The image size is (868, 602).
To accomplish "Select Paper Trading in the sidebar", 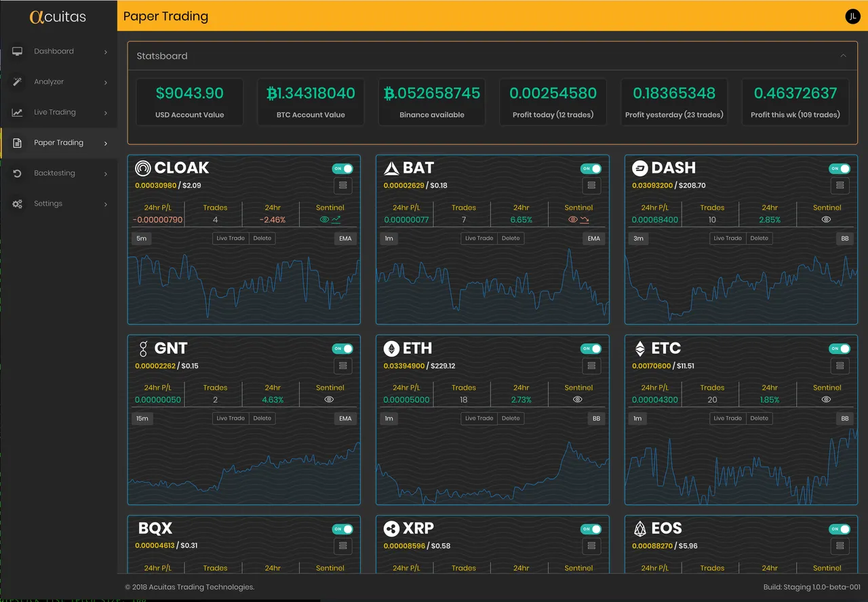I will click(58, 143).
